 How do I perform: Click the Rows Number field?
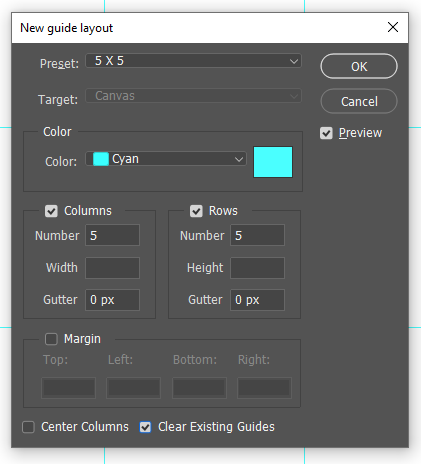[258, 235]
